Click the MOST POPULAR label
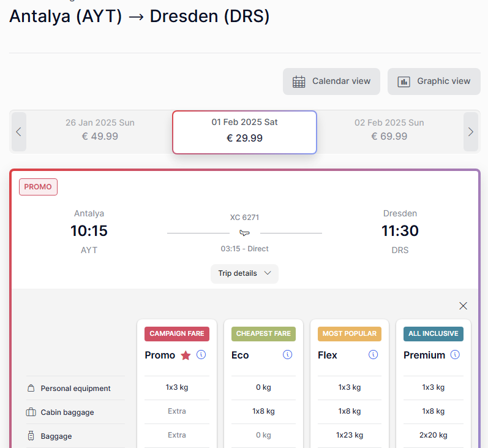488x448 pixels. (350, 333)
